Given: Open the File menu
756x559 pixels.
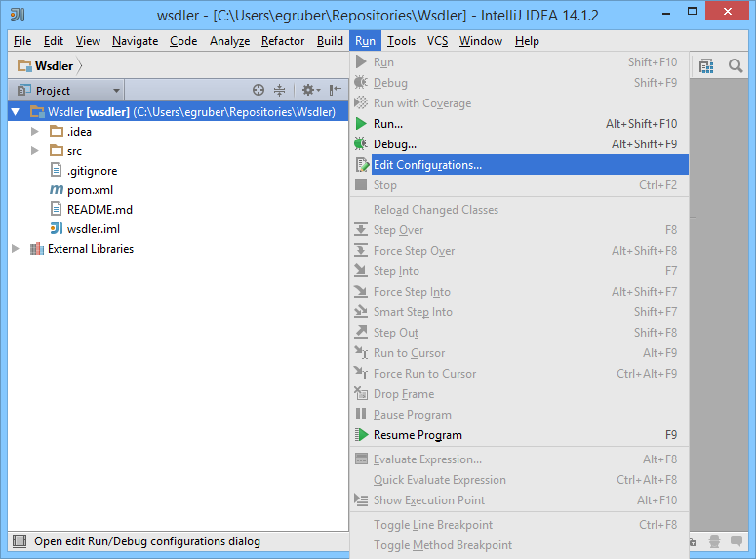Looking at the screenshot, I should pos(22,41).
